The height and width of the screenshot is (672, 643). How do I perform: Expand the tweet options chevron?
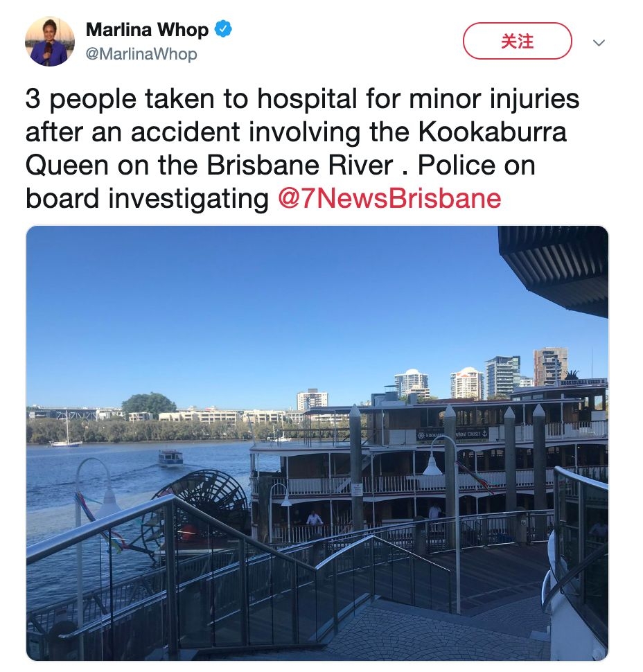(x=599, y=42)
